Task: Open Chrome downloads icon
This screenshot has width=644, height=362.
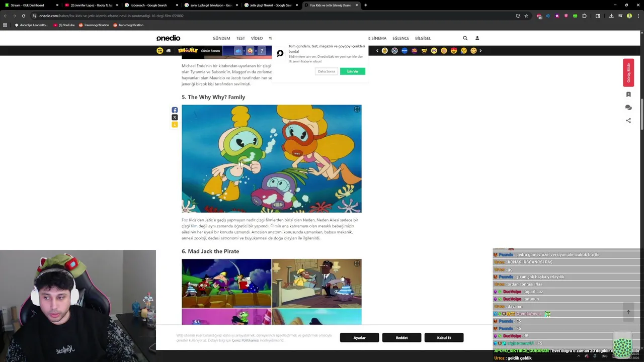Action: 611,16
